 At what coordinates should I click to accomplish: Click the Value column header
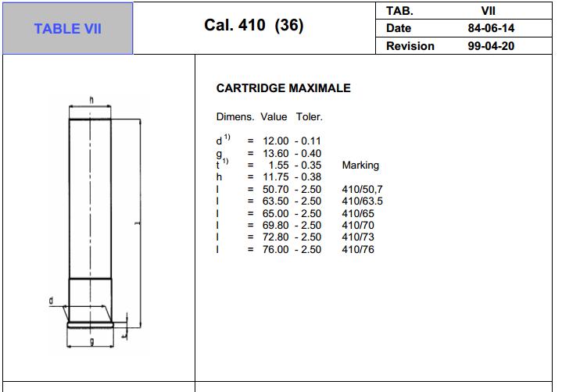(x=274, y=116)
